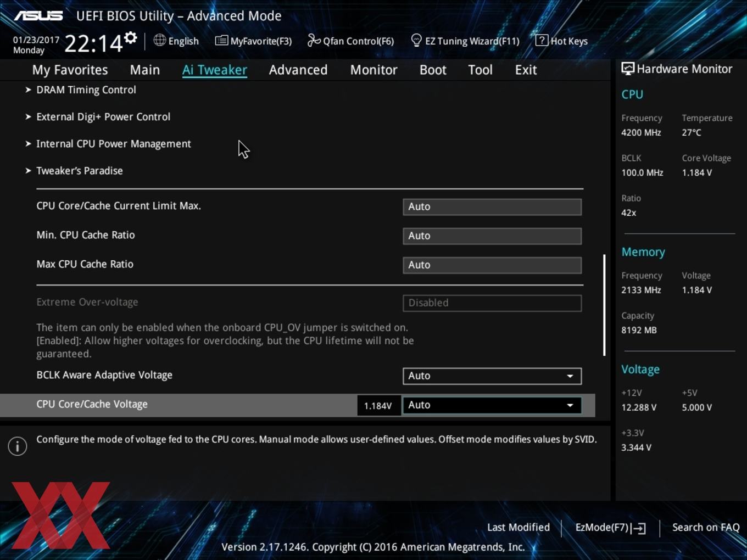The width and height of the screenshot is (747, 560).
Task: Click the 1.184V value next to CPU Core/Cache Voltage
Action: (x=378, y=406)
